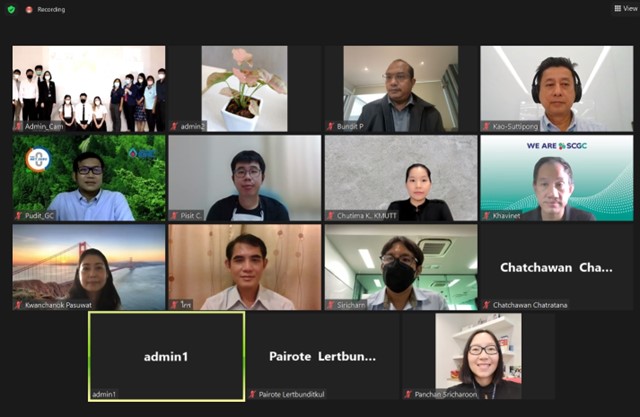Image resolution: width=640 pixels, height=417 pixels.
Task: Click the View grid icon
Action: [x=618, y=8]
